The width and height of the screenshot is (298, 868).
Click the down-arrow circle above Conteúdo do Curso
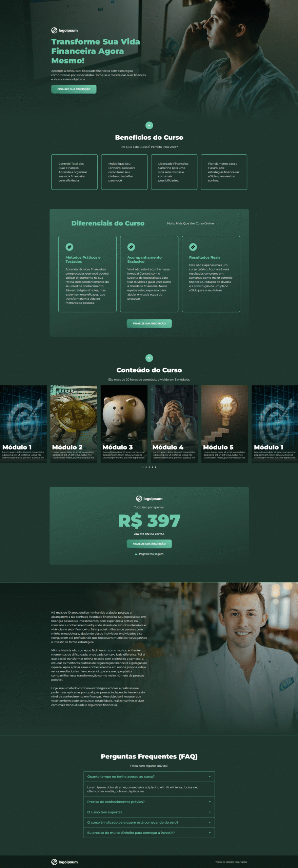point(149,358)
